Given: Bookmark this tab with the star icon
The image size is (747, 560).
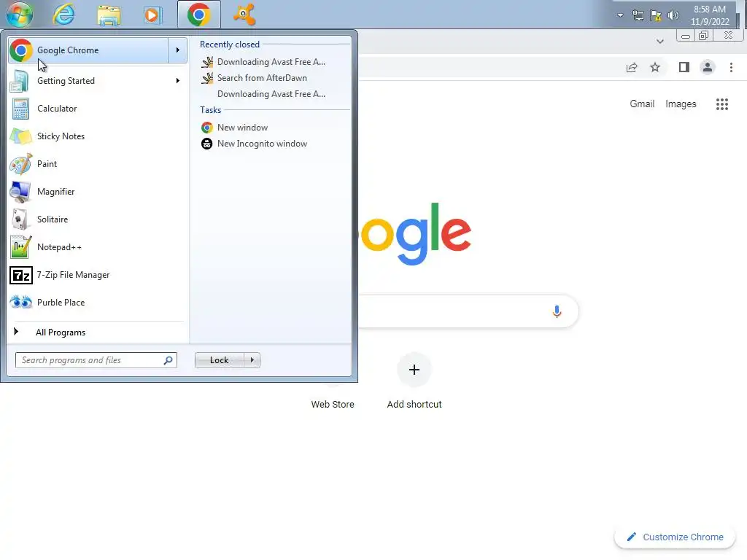Looking at the screenshot, I should pyautogui.click(x=655, y=68).
